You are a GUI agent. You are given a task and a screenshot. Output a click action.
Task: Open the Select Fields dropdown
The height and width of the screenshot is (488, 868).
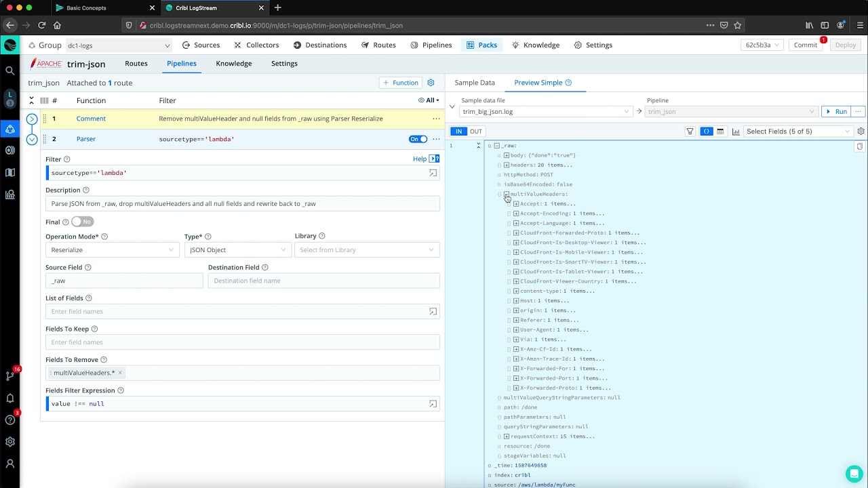798,131
